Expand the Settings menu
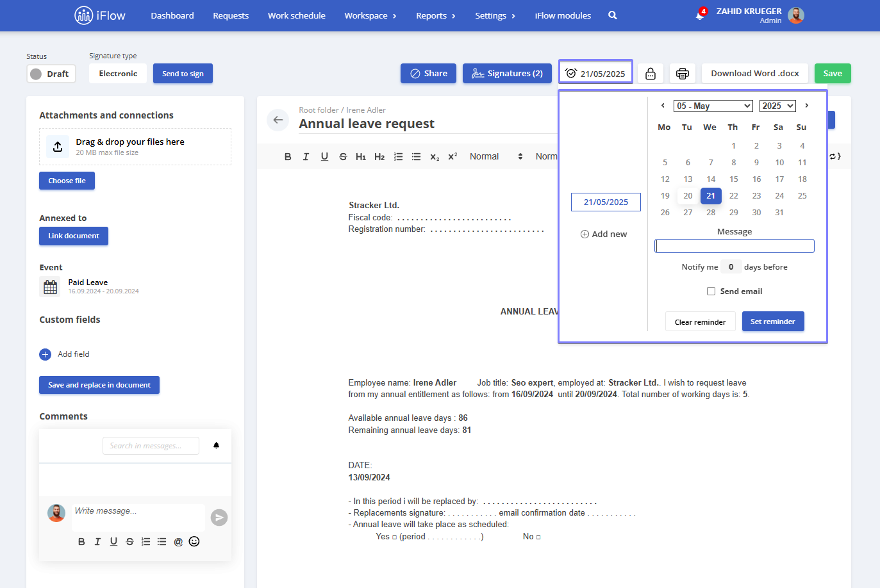880x588 pixels. pyautogui.click(x=495, y=15)
